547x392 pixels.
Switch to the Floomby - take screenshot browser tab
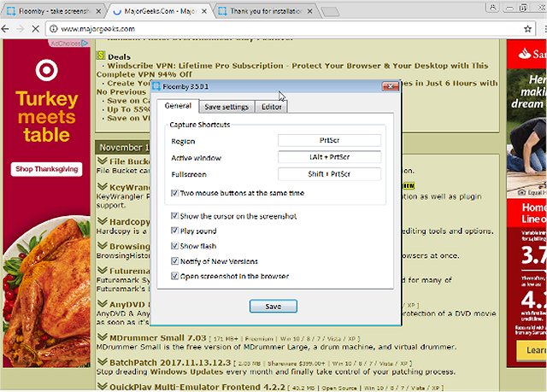pyautogui.click(x=54, y=11)
